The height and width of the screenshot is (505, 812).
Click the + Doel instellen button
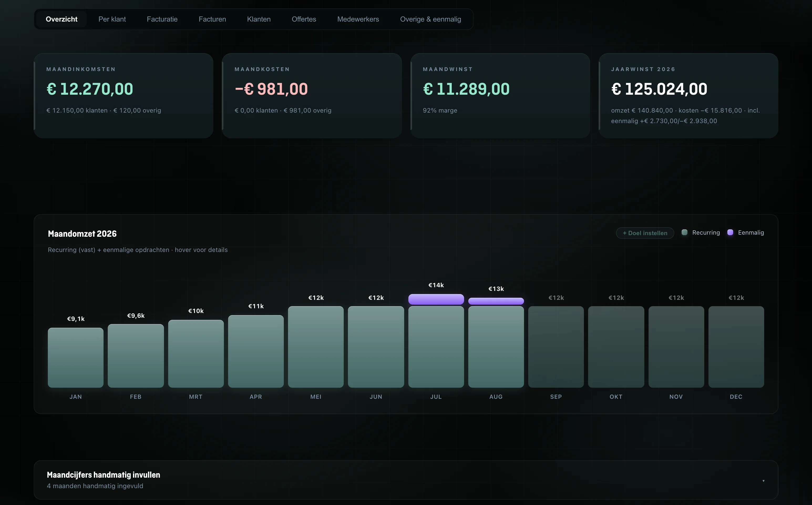(645, 233)
